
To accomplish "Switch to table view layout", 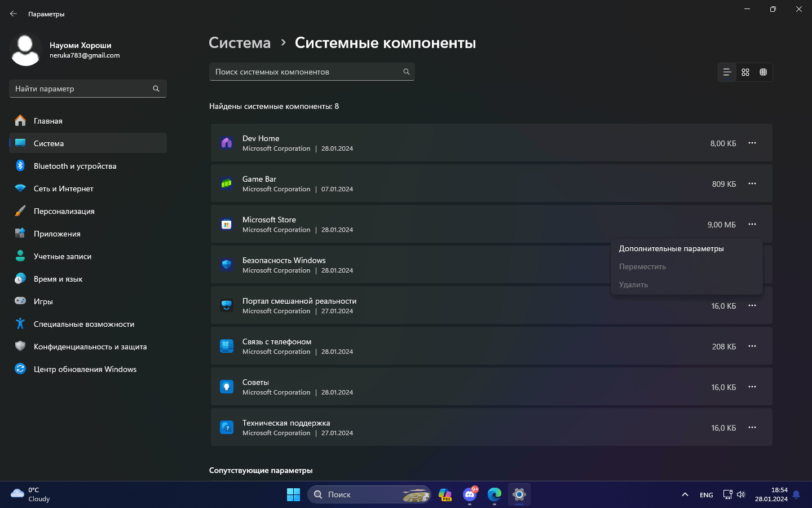I will tap(764, 72).
